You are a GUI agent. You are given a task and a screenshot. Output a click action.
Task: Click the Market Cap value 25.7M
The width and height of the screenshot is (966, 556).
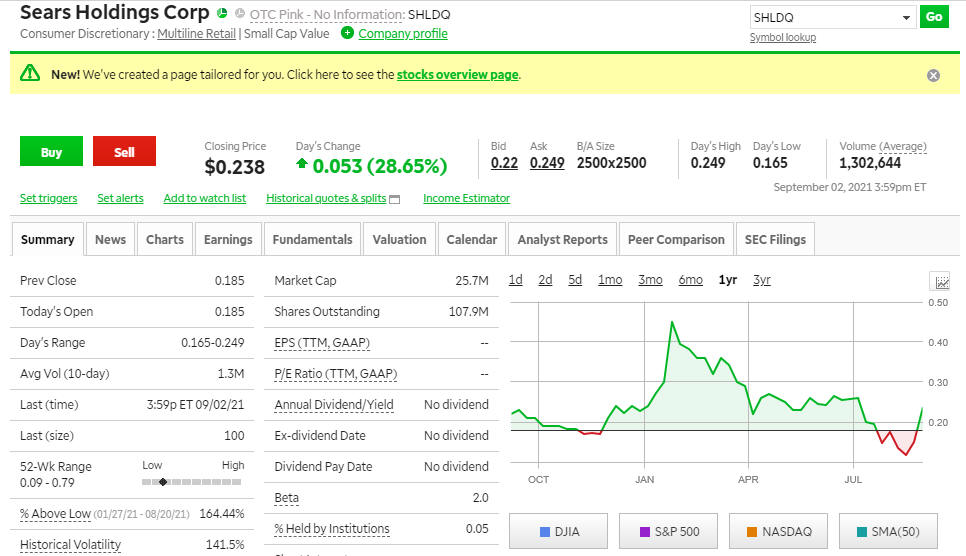[472, 280]
